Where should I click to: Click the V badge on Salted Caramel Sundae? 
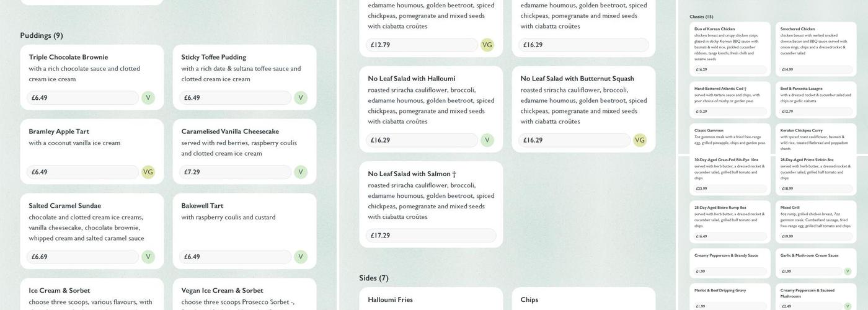148,257
